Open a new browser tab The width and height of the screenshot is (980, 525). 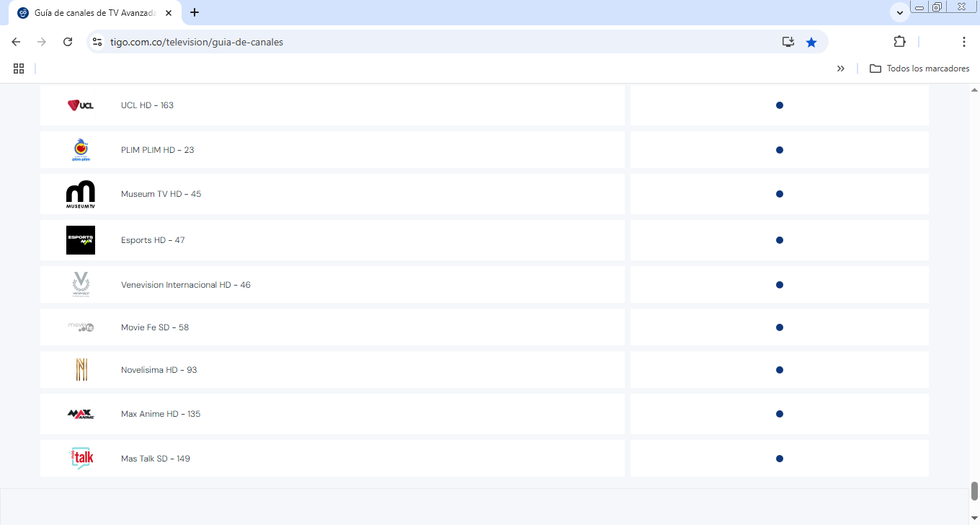tap(195, 12)
